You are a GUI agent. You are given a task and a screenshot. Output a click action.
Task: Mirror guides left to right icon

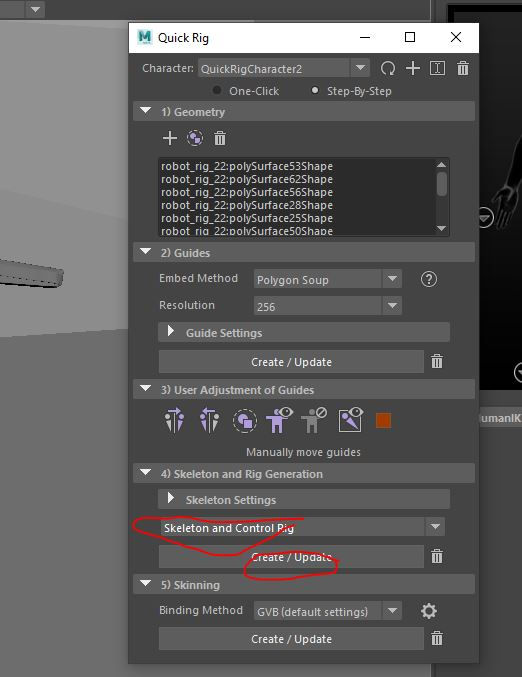pyautogui.click(x=174, y=420)
